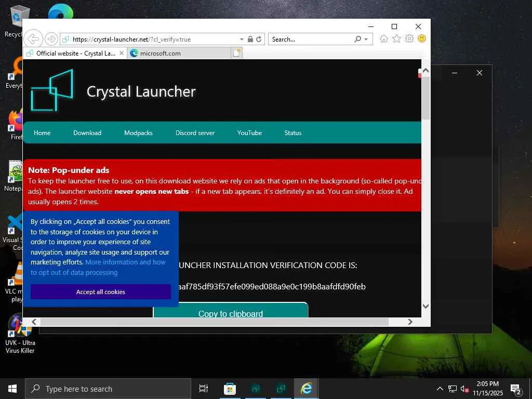
Task: Click the Crystal Launcher logo
Action: point(52,90)
